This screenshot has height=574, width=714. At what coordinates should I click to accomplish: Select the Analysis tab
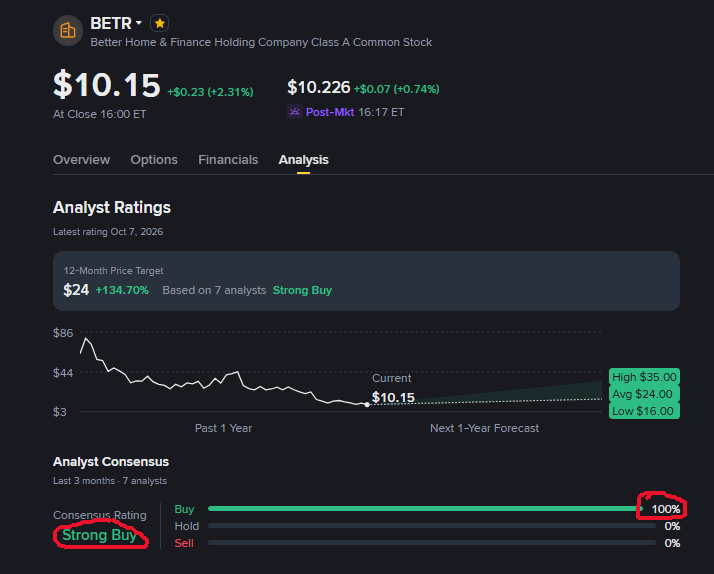pos(304,160)
